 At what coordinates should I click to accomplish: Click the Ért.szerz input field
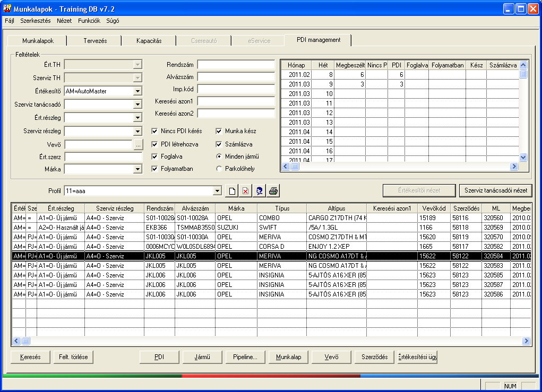tap(104, 157)
